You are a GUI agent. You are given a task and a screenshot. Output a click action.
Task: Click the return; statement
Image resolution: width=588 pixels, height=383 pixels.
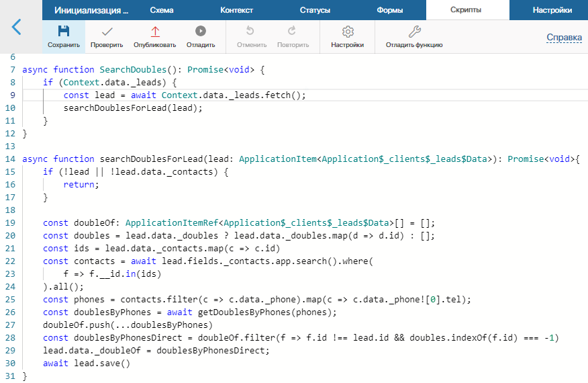click(81, 184)
